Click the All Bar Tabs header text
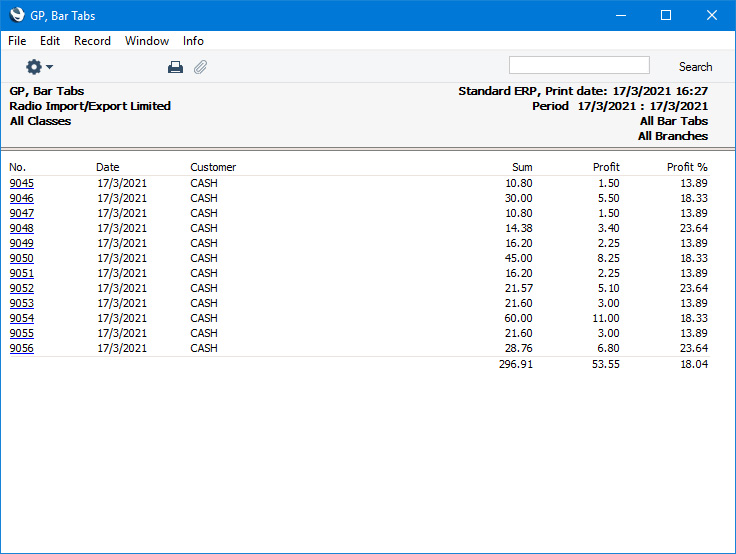Image resolution: width=736 pixels, height=554 pixels. [674, 121]
